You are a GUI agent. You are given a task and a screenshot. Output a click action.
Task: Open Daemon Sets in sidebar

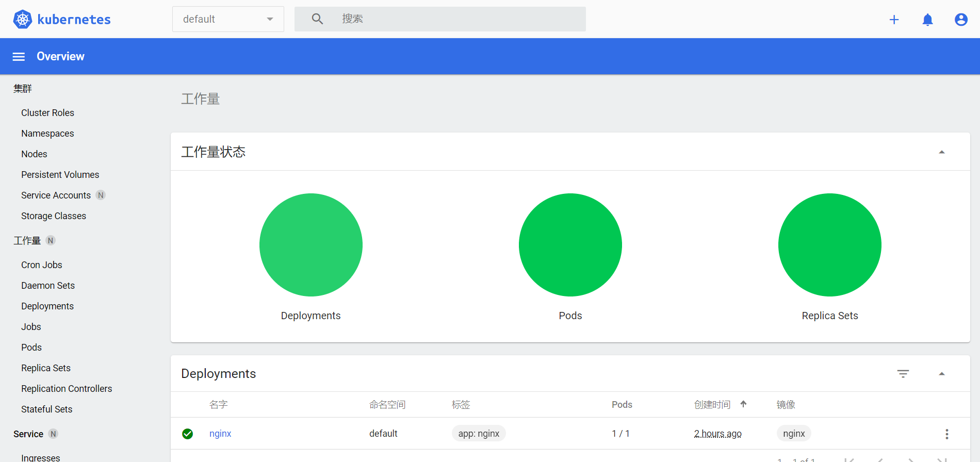tap(48, 286)
